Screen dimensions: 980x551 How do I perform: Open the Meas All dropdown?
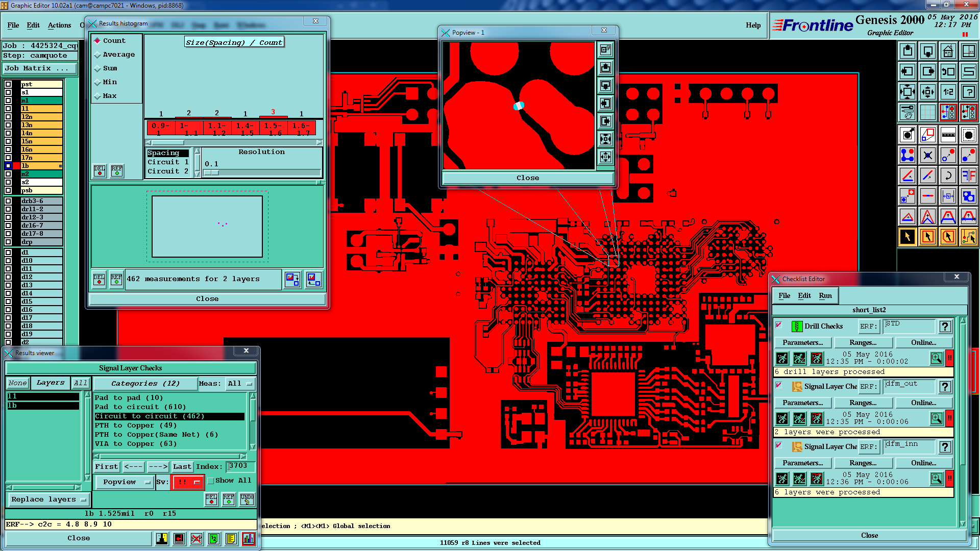coord(240,384)
